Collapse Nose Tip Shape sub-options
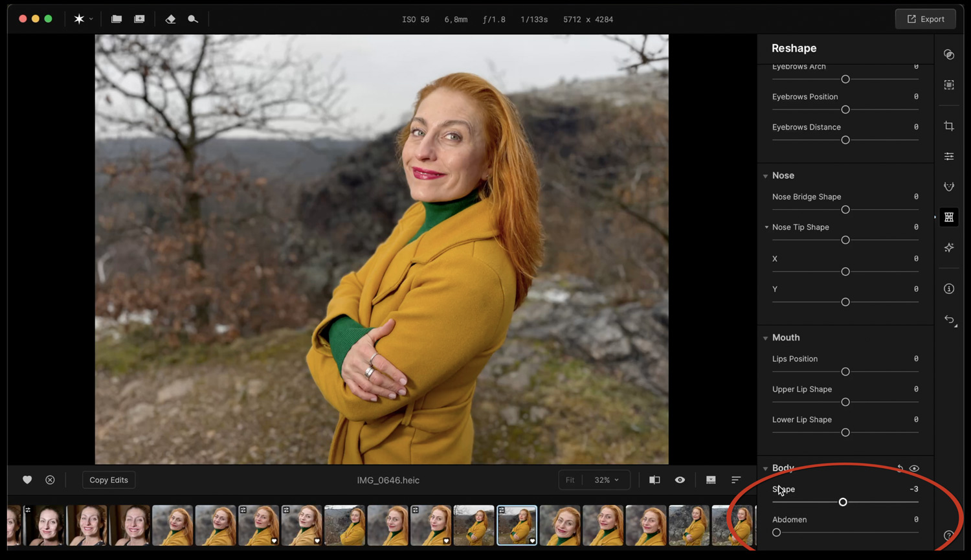Viewport: 971px width, 560px height. coord(766,227)
